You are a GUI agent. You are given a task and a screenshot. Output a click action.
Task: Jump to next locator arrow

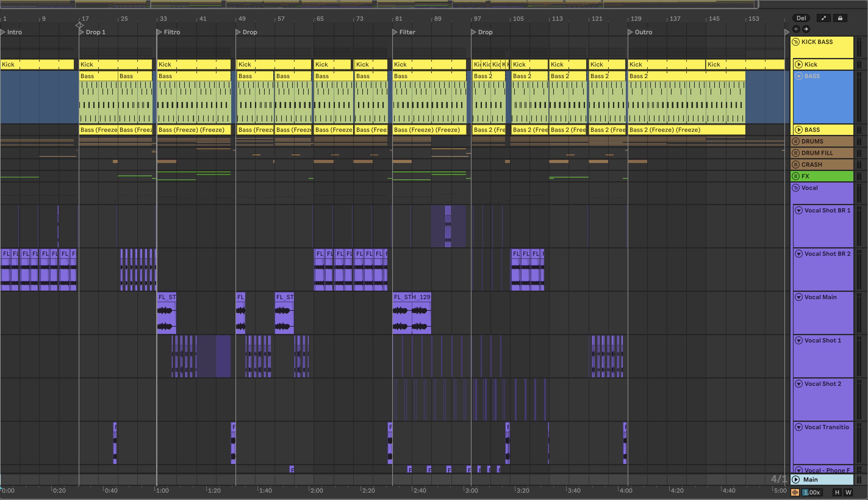point(806,29)
